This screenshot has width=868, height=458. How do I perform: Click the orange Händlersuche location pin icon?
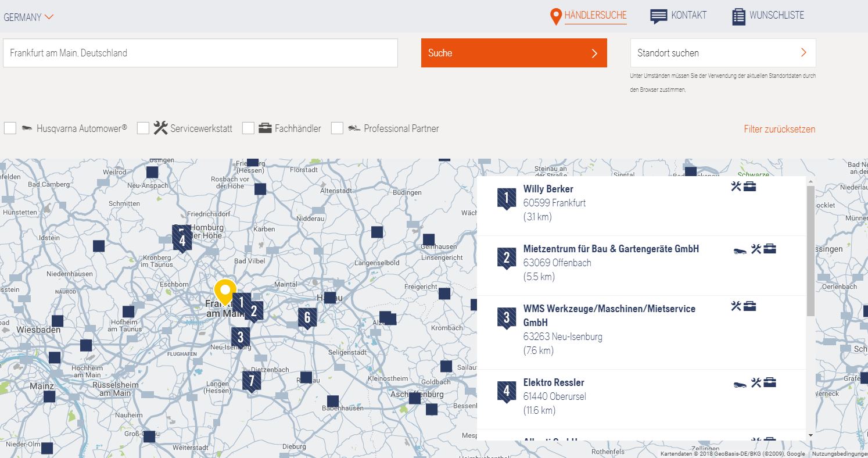[x=556, y=17]
